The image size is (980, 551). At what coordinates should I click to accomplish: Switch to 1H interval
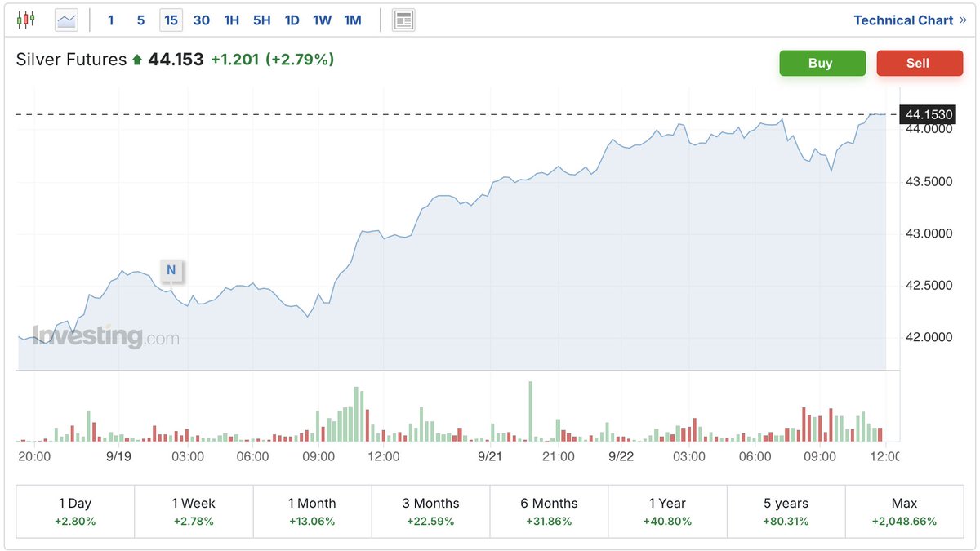point(232,20)
